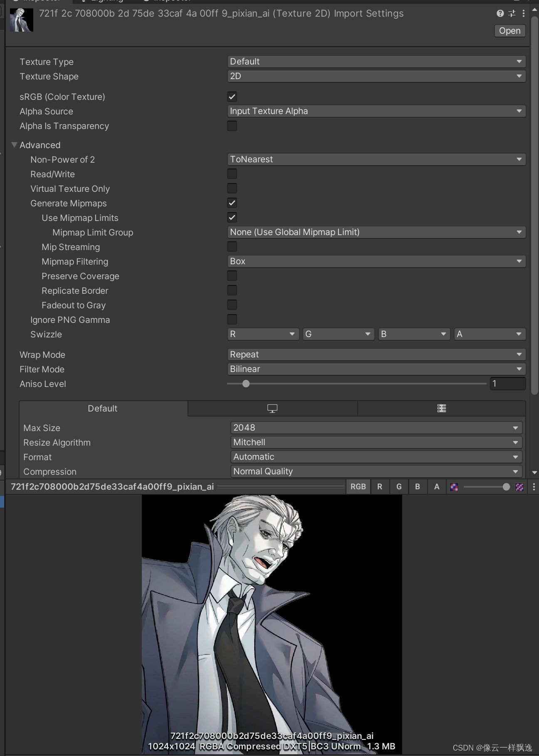539x756 pixels.
Task: Click the Inspector vertical scrollbar
Action: pyautogui.click(x=535, y=205)
